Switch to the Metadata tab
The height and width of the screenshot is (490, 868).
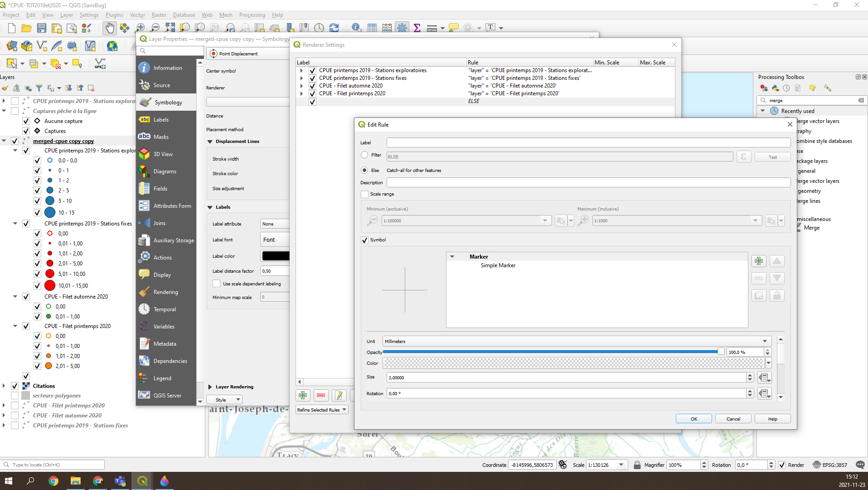pyautogui.click(x=166, y=344)
